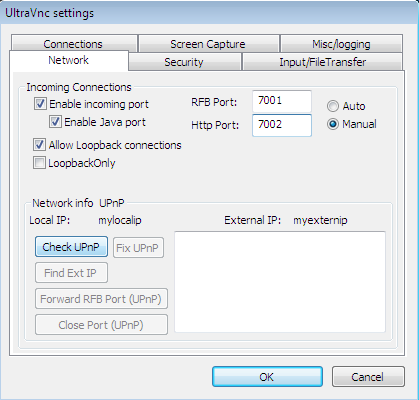Select the Network tab
The image size is (419, 400).
[69, 60]
